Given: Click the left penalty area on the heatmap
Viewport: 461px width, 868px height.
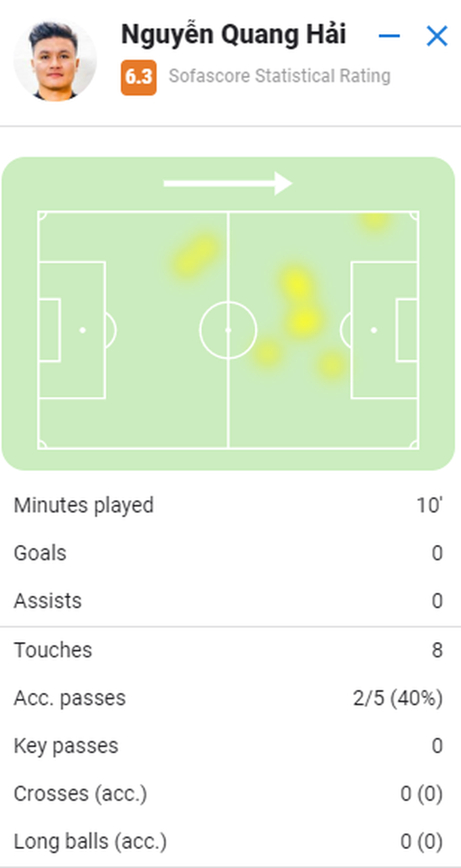Looking at the screenshot, I should coord(72,330).
